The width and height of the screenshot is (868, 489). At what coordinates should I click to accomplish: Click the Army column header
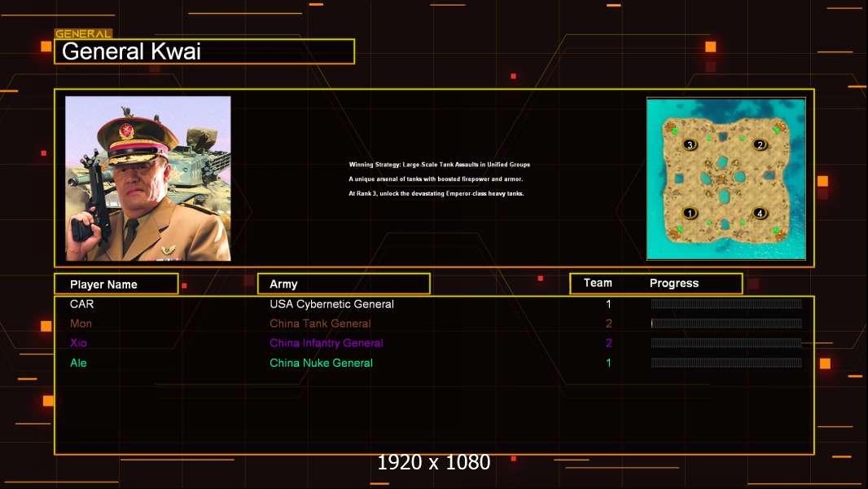[x=344, y=284]
